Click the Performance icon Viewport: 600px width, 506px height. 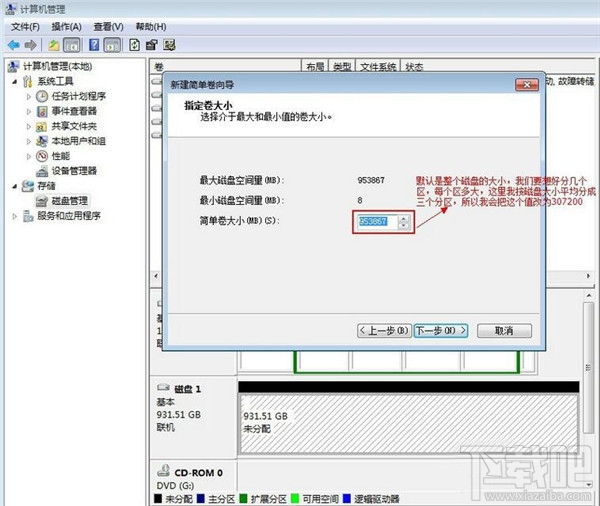[42, 156]
